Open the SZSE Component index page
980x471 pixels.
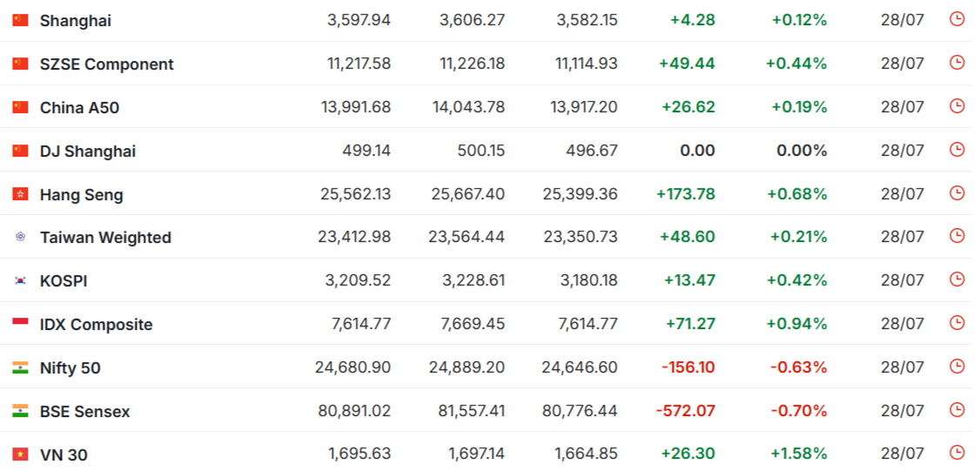[x=107, y=64]
